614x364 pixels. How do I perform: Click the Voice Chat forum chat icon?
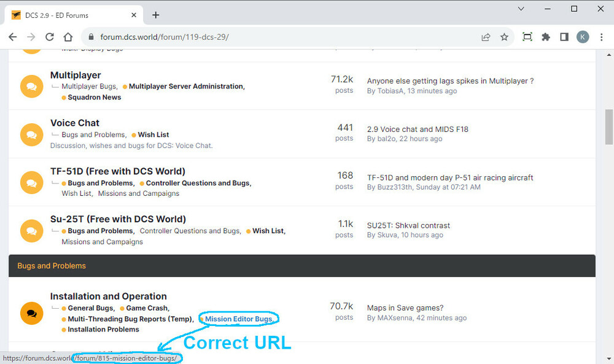click(x=32, y=134)
